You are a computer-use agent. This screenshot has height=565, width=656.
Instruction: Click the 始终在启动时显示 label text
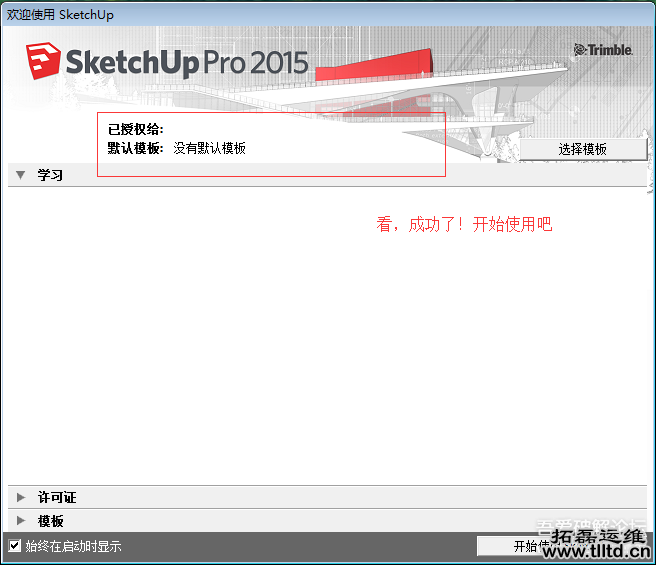74,546
